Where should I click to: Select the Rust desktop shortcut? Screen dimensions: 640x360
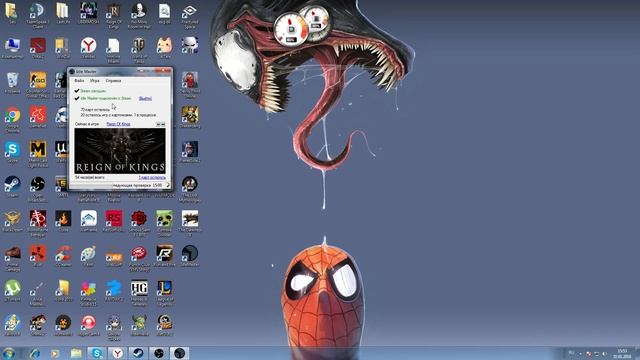click(x=38, y=256)
